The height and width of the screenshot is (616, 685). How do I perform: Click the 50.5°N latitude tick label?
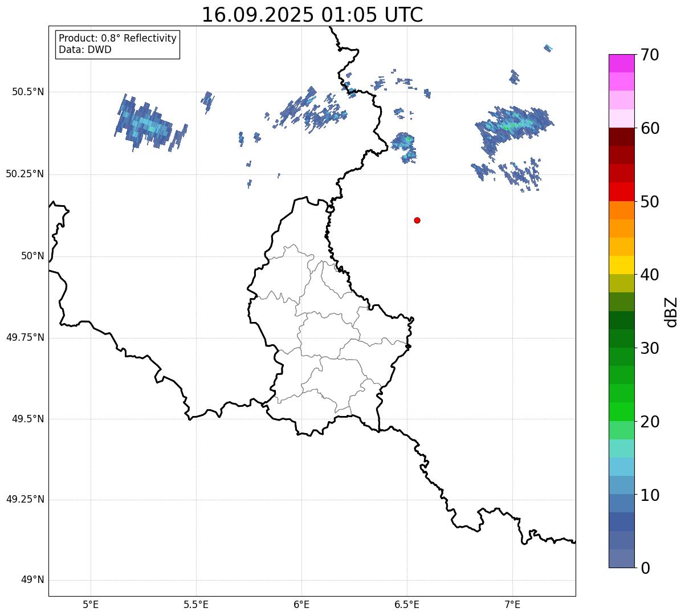(x=28, y=92)
